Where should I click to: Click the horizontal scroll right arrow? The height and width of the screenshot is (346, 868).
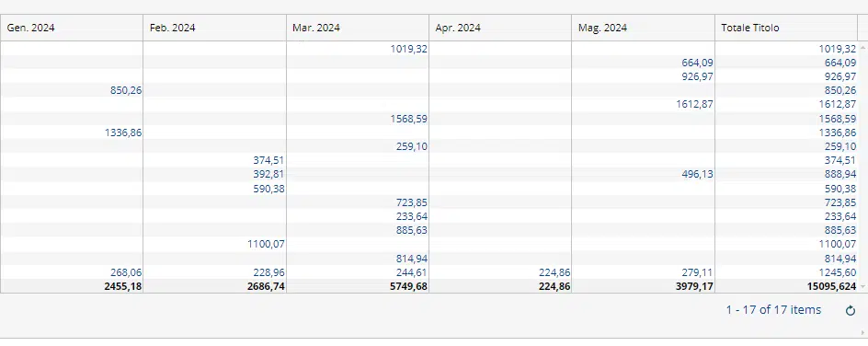[x=862, y=333]
